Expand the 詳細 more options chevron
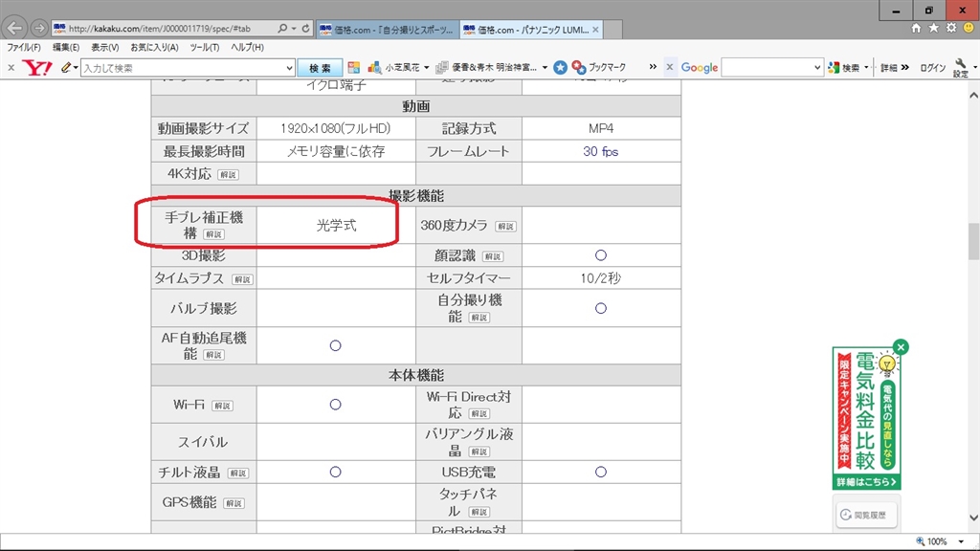The image size is (980, 551). [905, 68]
